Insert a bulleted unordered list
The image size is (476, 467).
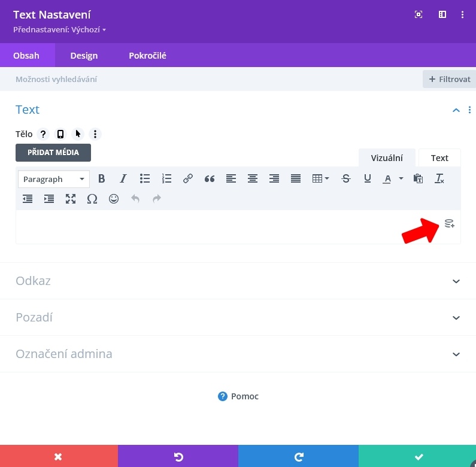[145, 178]
